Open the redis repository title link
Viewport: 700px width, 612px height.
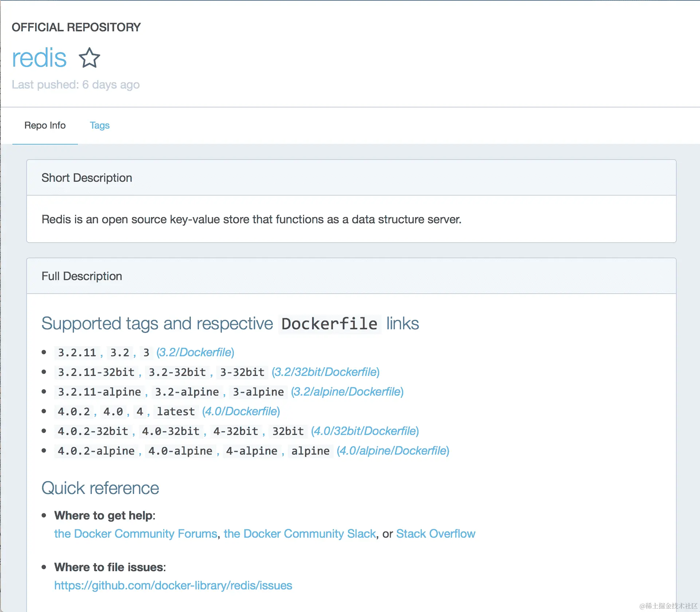click(39, 58)
